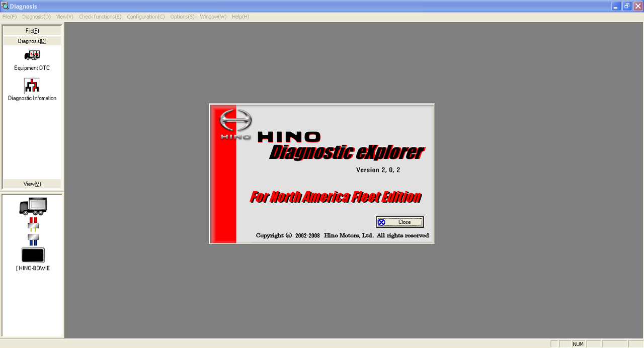Image resolution: width=644 pixels, height=348 pixels.
Task: Restore down the Diagnosis window
Action: pos(627,6)
